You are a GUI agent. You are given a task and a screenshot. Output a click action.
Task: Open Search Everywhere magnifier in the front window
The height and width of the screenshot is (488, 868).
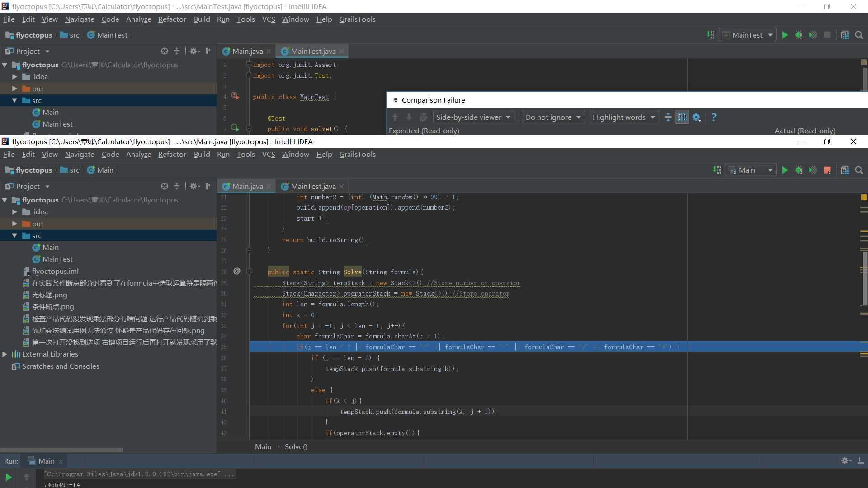[x=859, y=170]
